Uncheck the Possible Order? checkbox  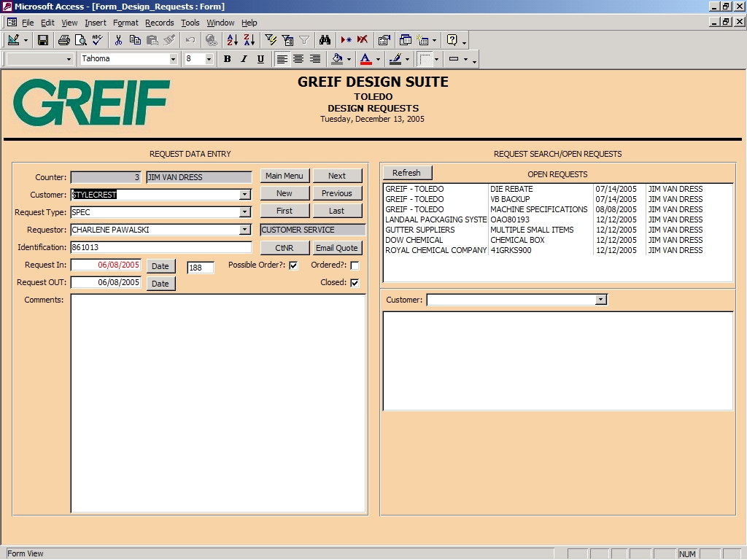tap(293, 265)
